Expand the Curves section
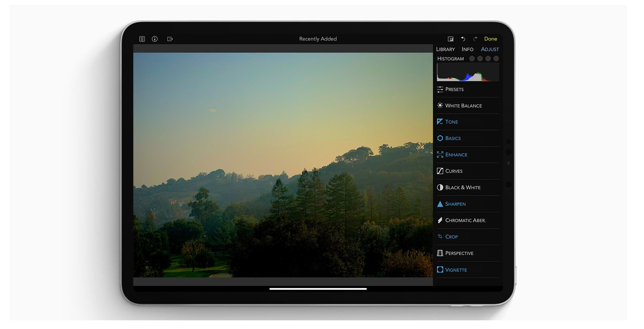The height and width of the screenshot is (329, 644). pos(454,171)
